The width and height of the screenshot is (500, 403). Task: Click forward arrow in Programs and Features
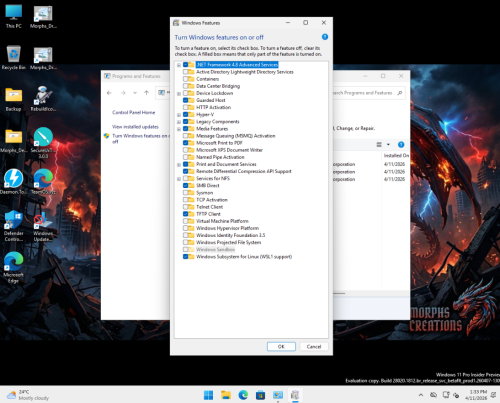[123, 93]
